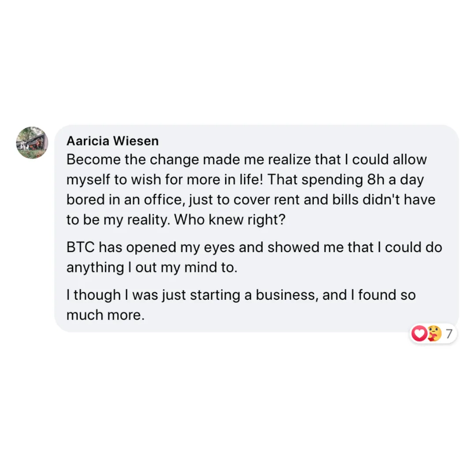
Task: Click Aaricia Wiesen's round profile picture
Action: click(x=32, y=143)
